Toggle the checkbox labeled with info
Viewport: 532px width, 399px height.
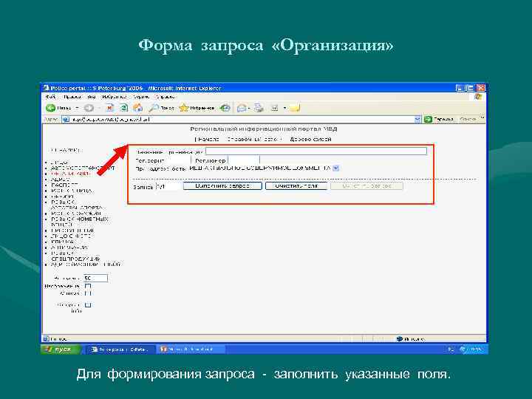coord(88,305)
